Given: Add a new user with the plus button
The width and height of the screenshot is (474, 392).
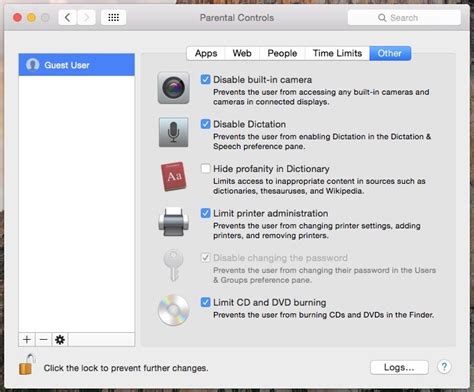Looking at the screenshot, I should click(x=27, y=340).
